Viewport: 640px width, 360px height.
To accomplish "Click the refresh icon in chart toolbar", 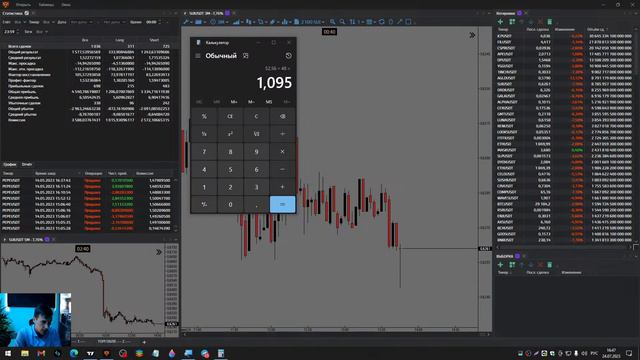I will pos(382,22).
